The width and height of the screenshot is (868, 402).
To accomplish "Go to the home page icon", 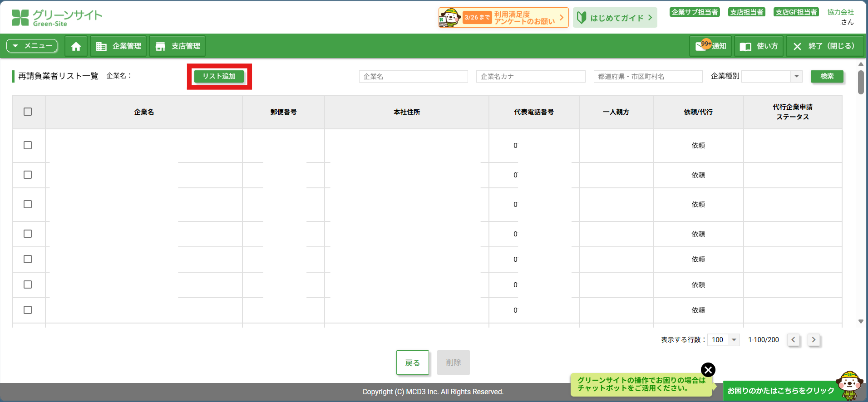I will 76,46.
